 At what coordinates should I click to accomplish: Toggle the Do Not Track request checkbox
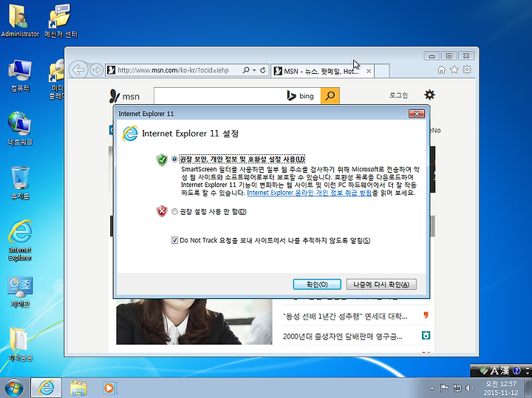pos(174,241)
